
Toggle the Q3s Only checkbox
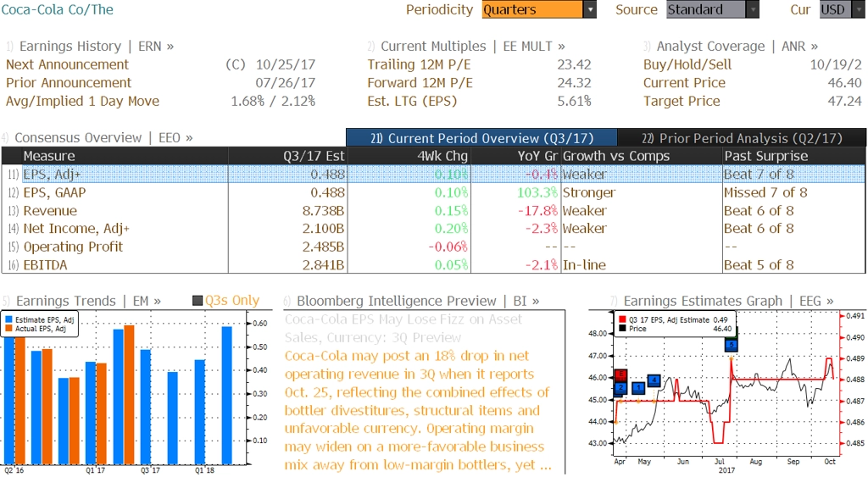click(x=197, y=301)
